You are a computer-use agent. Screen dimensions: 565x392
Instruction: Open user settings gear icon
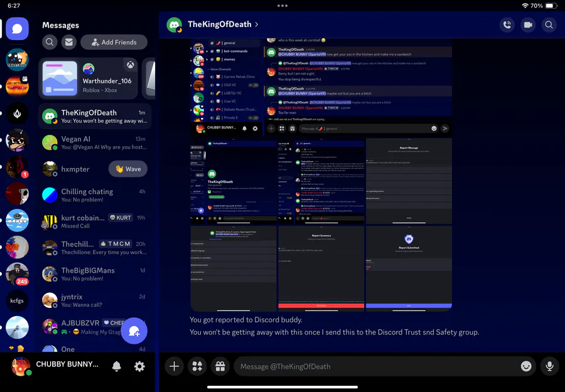[139, 366]
